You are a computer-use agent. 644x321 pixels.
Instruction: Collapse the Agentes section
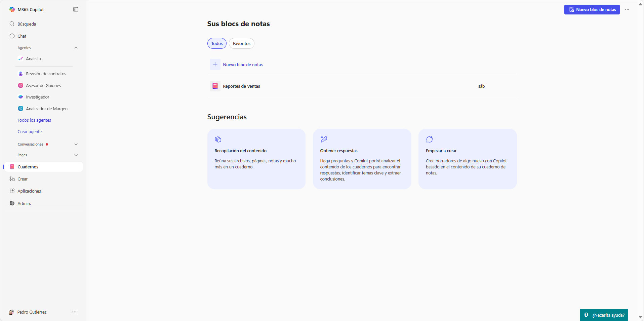click(x=76, y=48)
